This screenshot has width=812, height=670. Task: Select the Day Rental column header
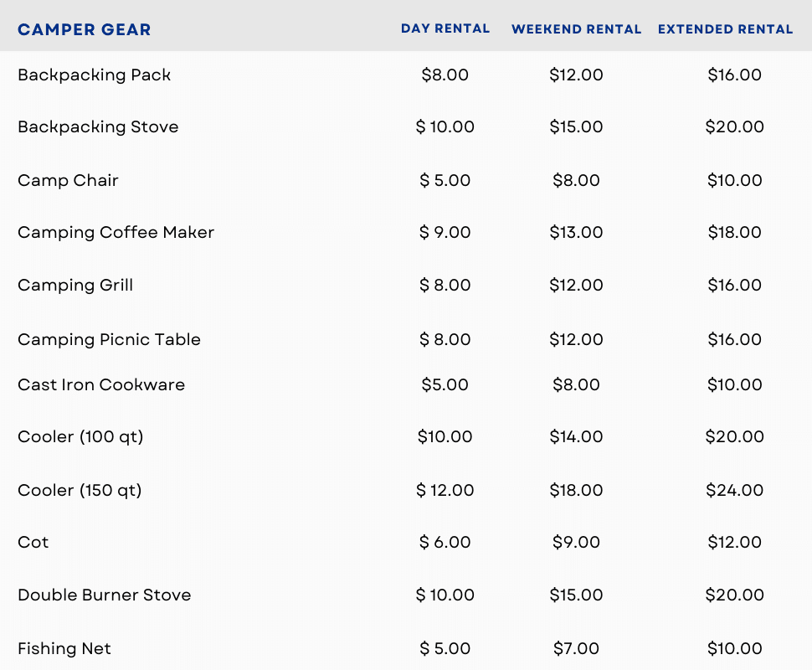coord(445,28)
